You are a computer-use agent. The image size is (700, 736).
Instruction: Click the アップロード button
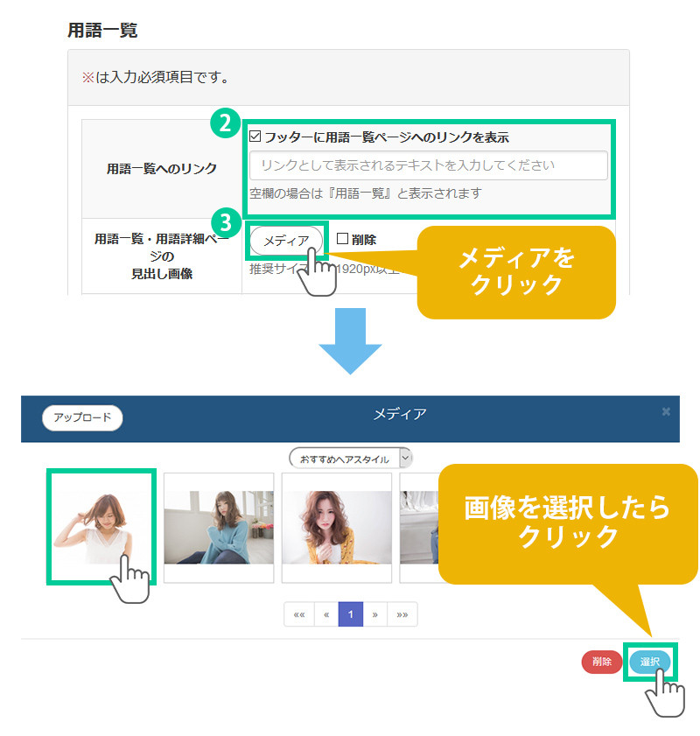82,417
